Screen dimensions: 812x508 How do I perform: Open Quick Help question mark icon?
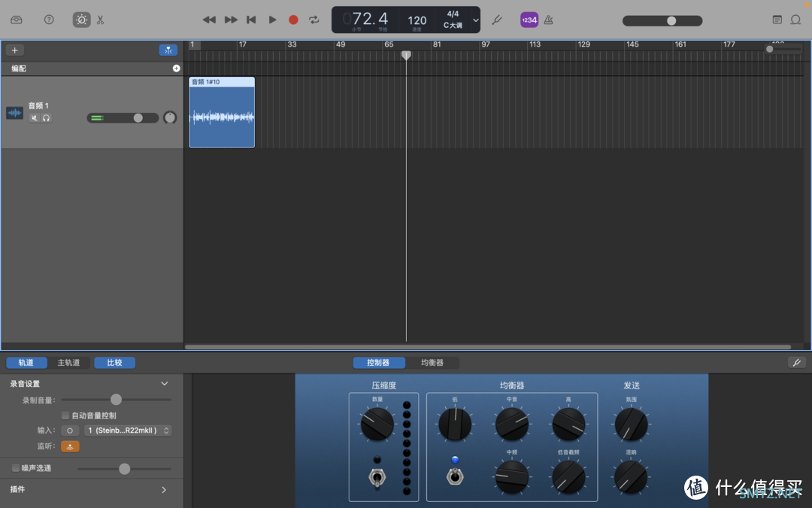[49, 20]
